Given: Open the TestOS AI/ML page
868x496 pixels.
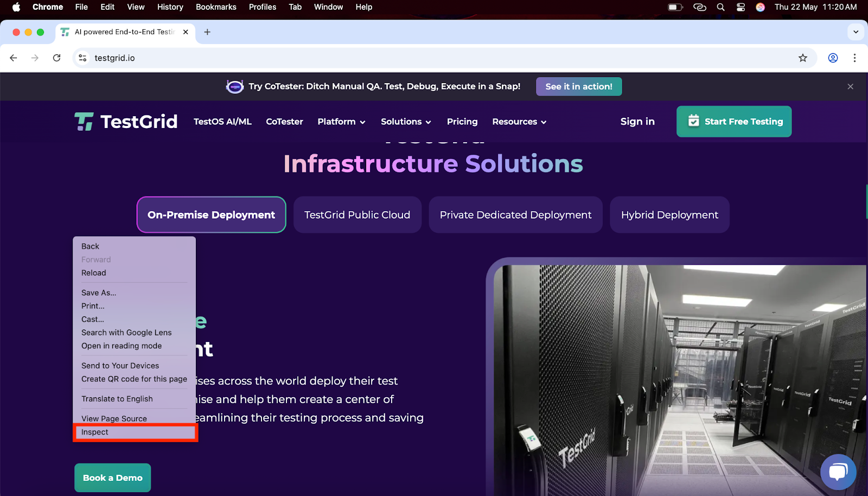Looking at the screenshot, I should (x=222, y=122).
